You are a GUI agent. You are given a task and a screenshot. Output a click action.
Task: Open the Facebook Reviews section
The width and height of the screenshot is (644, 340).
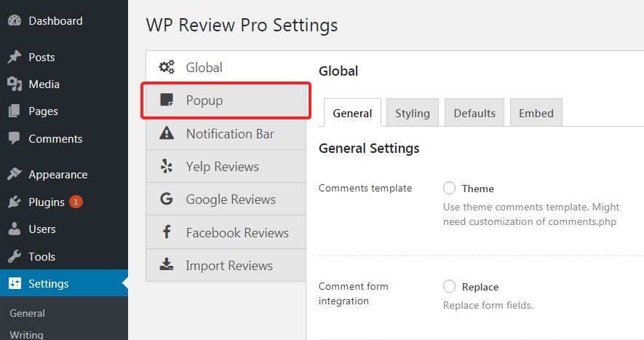click(226, 232)
